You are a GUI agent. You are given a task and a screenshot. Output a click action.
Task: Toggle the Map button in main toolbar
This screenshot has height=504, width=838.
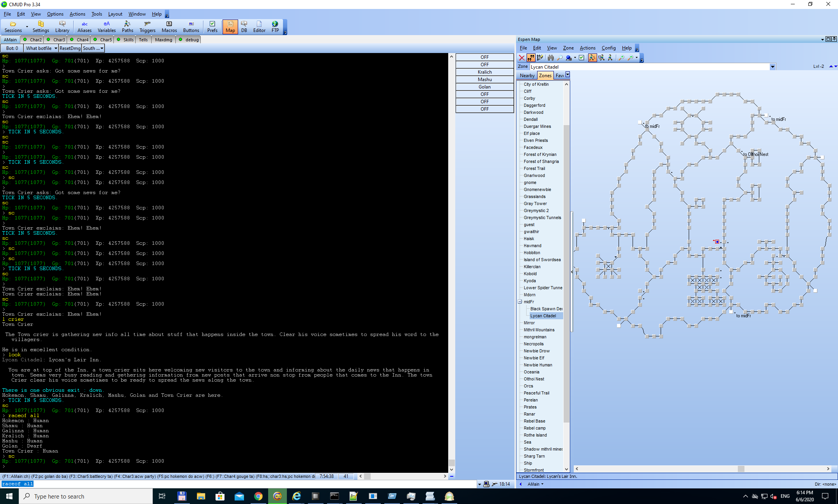[x=230, y=27]
